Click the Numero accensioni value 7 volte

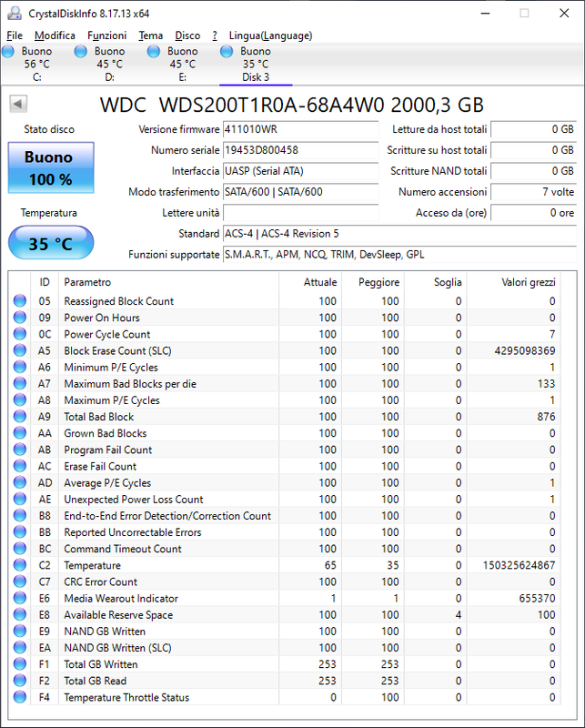(x=533, y=192)
